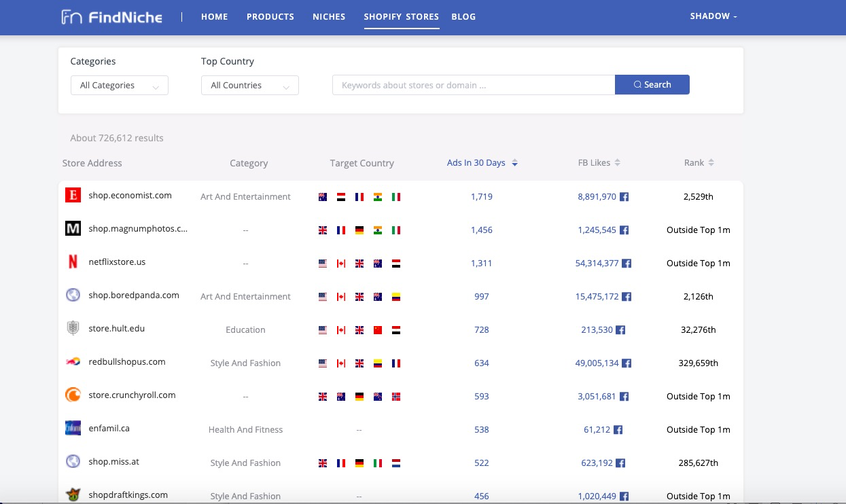The width and height of the screenshot is (846, 504).
Task: Click the About 726,612 results text
Action: [117, 138]
